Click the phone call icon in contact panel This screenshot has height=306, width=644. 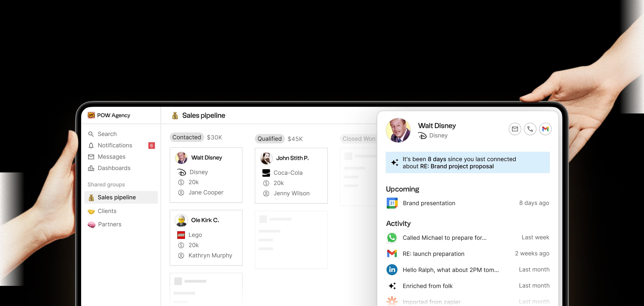(x=530, y=129)
